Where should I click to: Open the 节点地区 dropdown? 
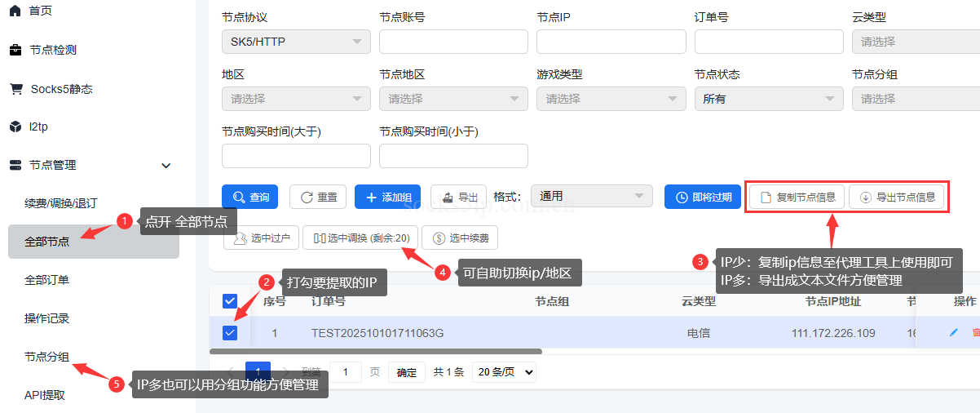(x=453, y=99)
